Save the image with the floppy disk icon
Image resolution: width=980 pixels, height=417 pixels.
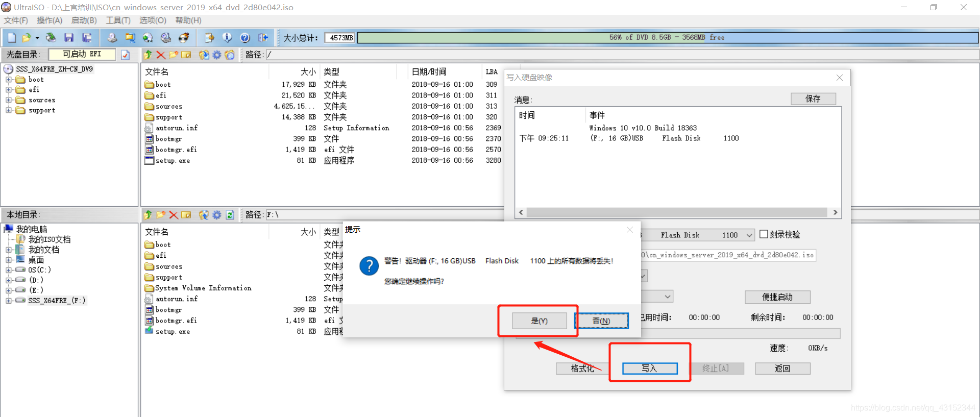(x=69, y=38)
